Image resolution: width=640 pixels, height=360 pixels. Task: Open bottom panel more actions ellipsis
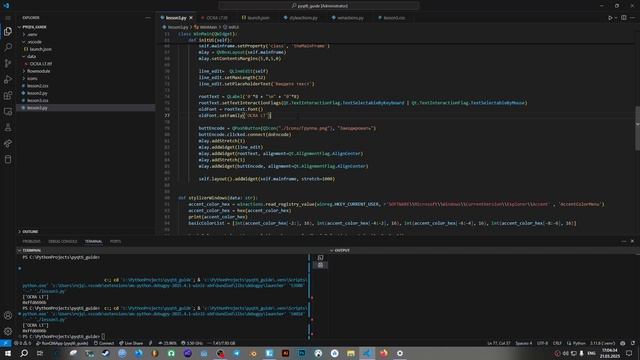pos(624,241)
